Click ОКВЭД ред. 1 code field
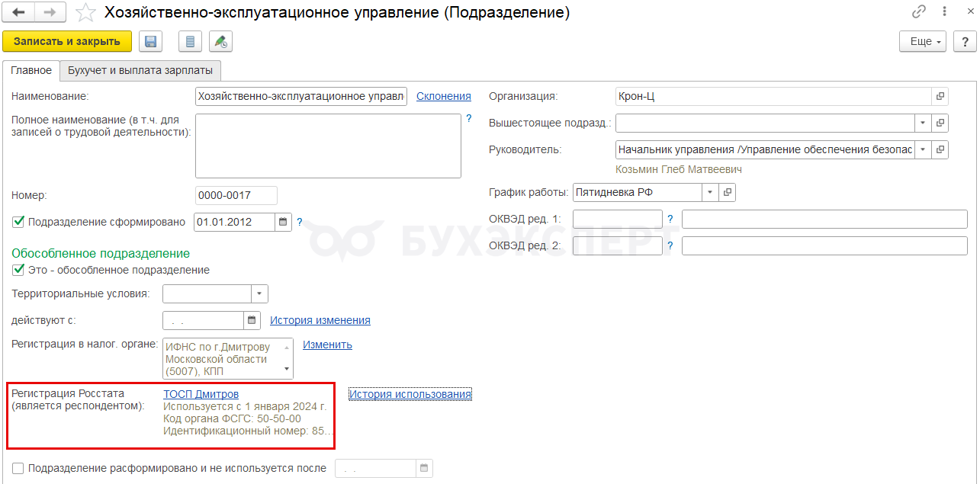 tap(618, 219)
